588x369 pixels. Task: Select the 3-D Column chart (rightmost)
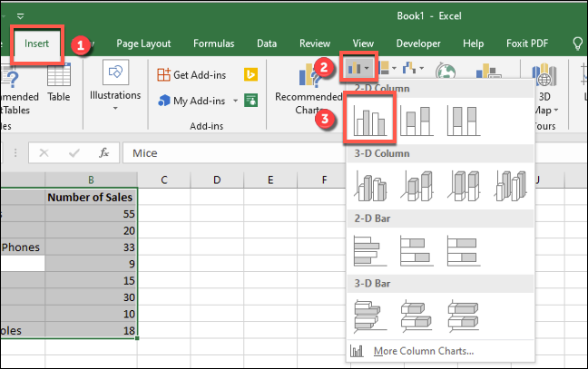pos(510,185)
